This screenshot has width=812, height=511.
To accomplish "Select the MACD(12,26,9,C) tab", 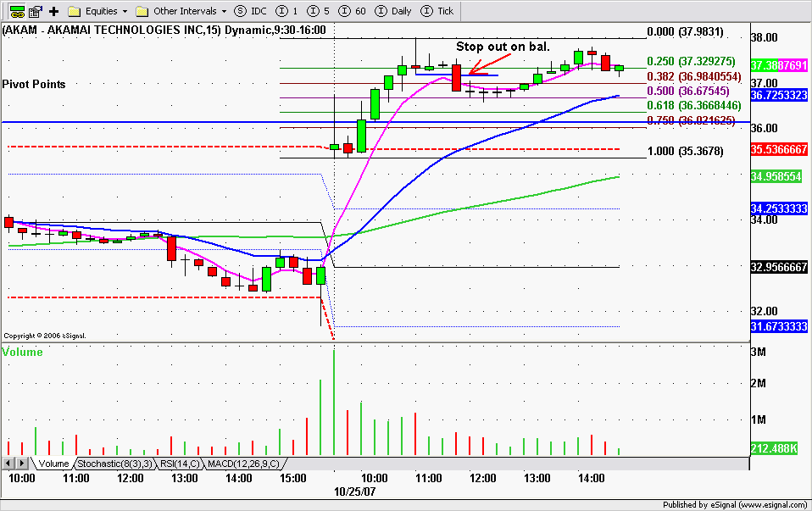I will 243,464.
